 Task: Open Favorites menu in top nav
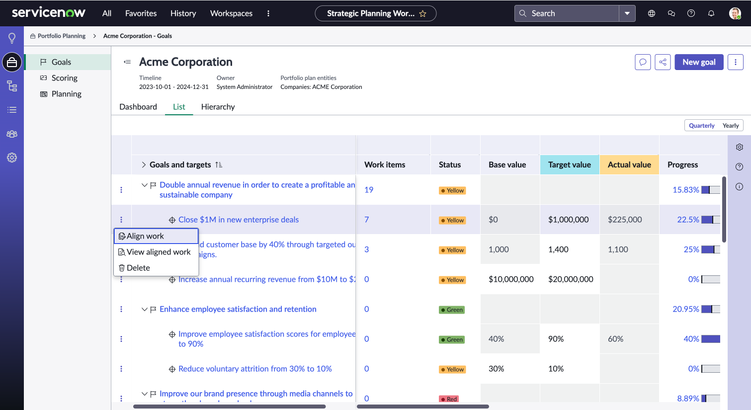point(141,13)
